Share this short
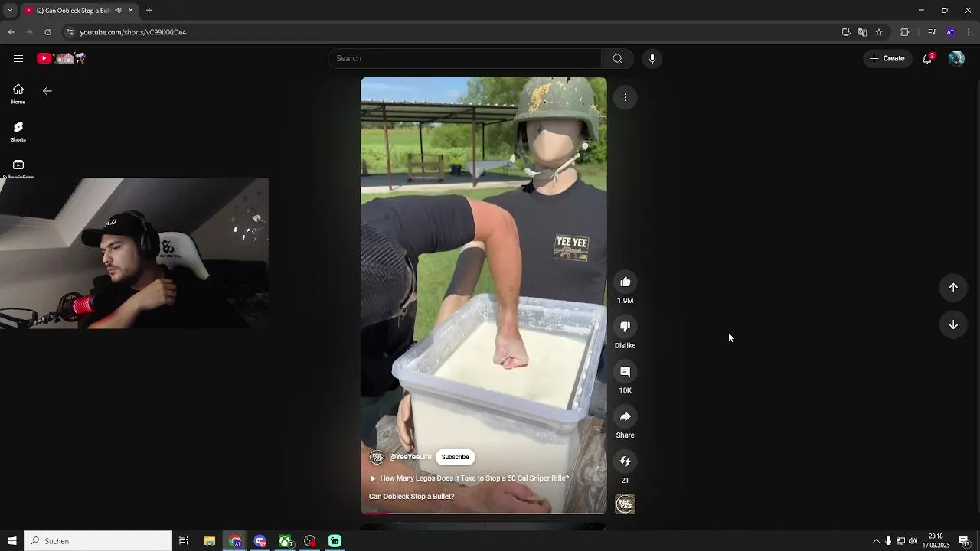Image resolution: width=980 pixels, height=551 pixels. (625, 417)
